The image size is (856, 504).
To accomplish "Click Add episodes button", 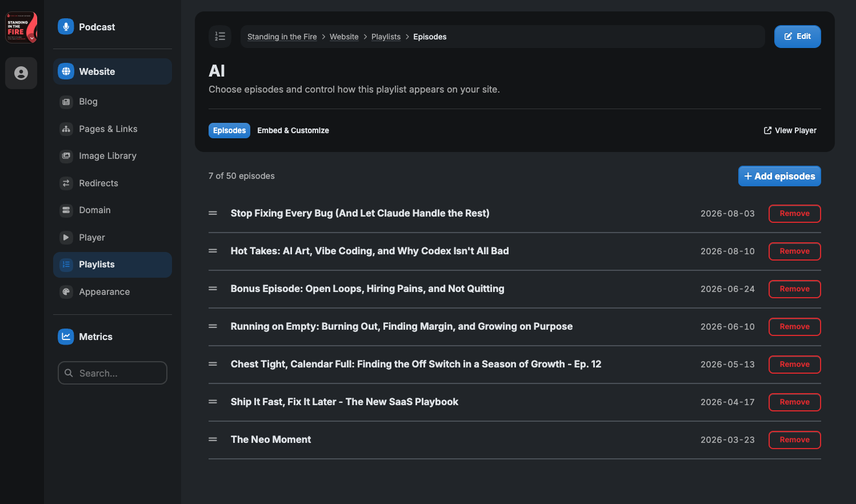I will 779,176.
